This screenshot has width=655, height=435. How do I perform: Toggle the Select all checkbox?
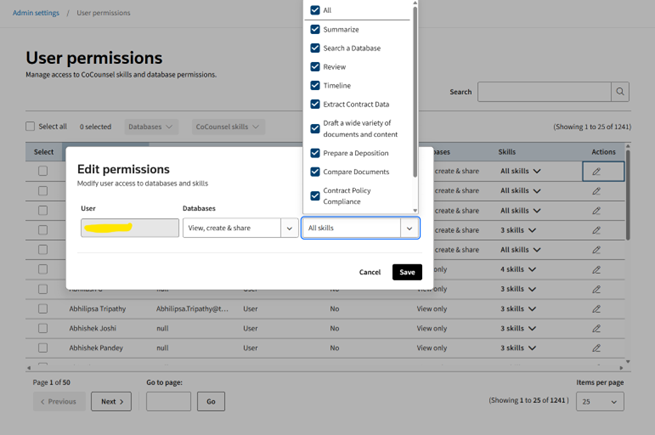[x=30, y=127]
